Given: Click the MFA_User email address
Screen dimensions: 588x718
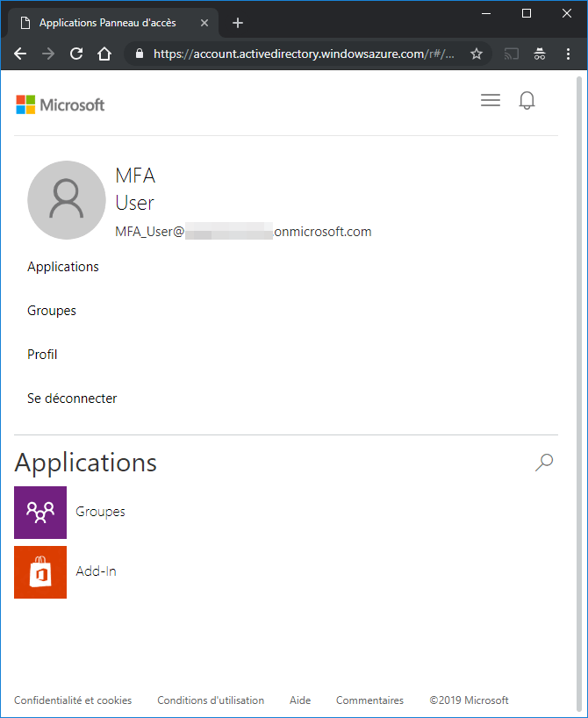Looking at the screenshot, I should click(x=243, y=231).
